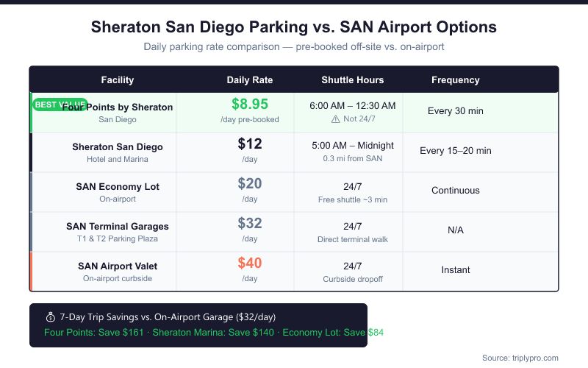Open the triplypro.com source link
The width and height of the screenshot is (588, 368).
pyautogui.click(x=520, y=358)
